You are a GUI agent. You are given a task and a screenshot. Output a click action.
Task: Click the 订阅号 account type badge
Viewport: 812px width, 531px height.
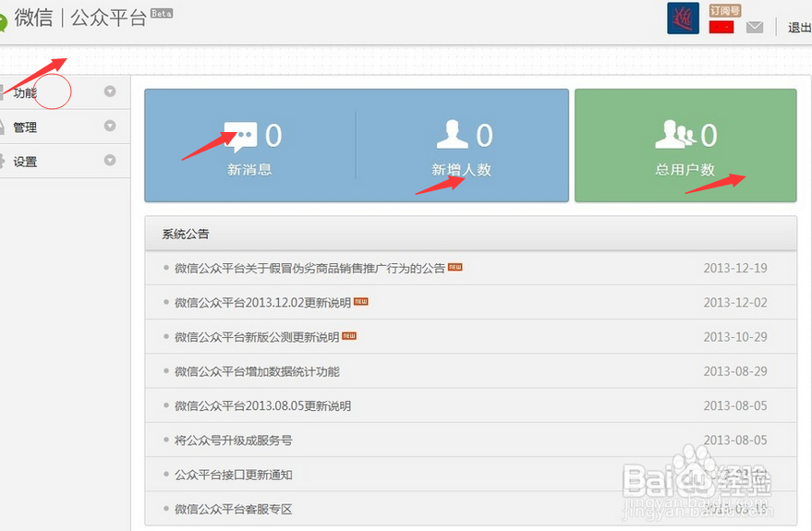click(x=725, y=10)
